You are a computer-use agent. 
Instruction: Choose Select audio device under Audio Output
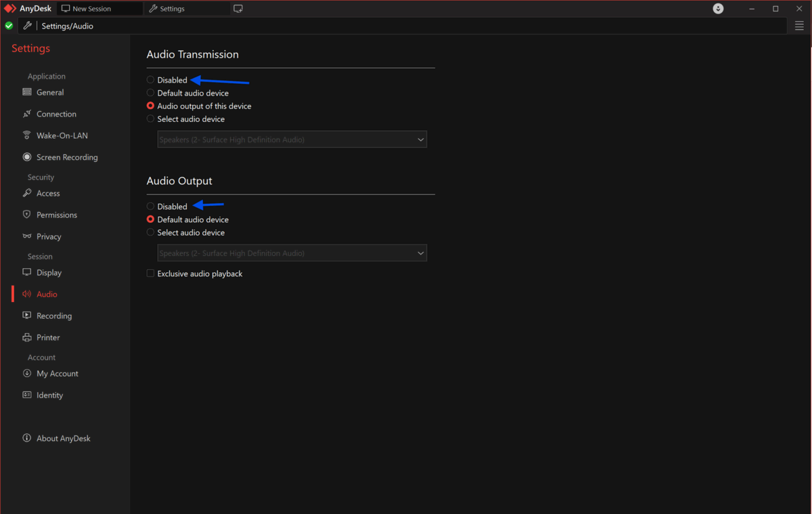[x=151, y=232]
